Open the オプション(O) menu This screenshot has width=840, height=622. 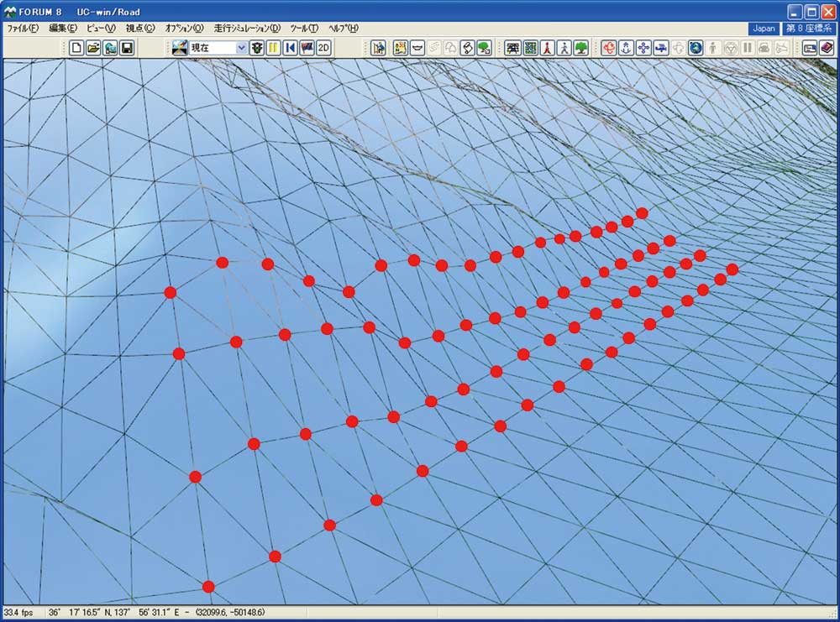click(x=184, y=29)
